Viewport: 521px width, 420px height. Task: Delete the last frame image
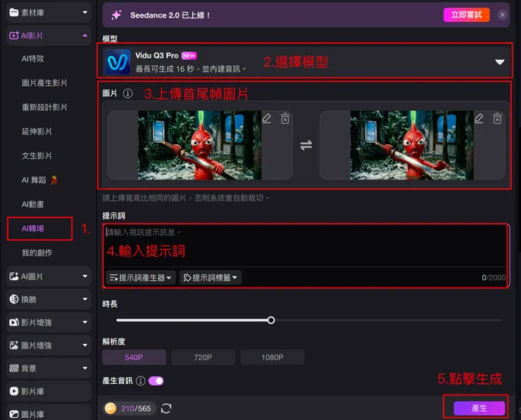click(497, 118)
